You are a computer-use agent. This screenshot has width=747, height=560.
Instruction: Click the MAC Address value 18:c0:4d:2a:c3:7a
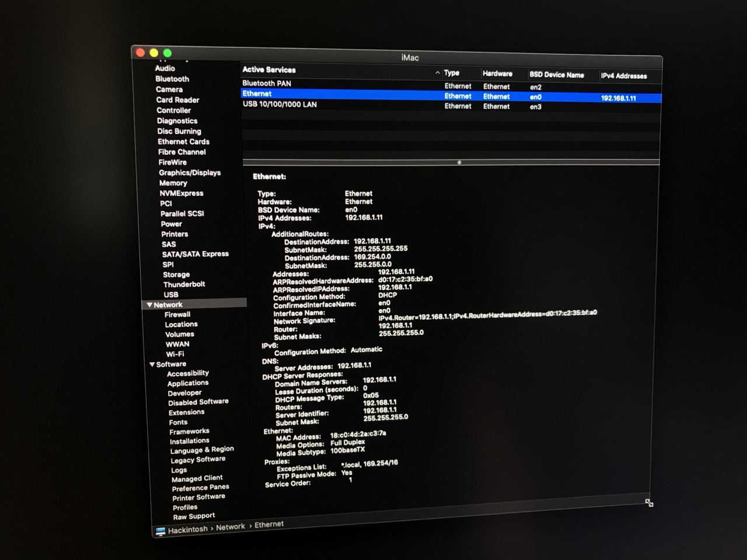[358, 434]
